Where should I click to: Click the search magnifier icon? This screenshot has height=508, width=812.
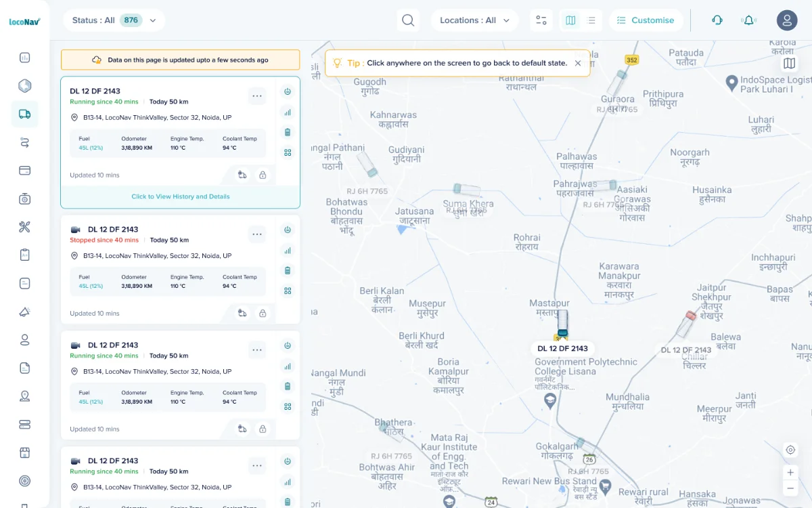coord(408,20)
